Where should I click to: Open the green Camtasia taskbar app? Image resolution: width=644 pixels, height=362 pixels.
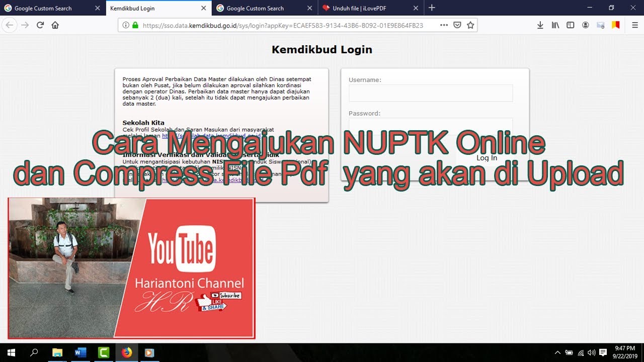[x=104, y=352]
